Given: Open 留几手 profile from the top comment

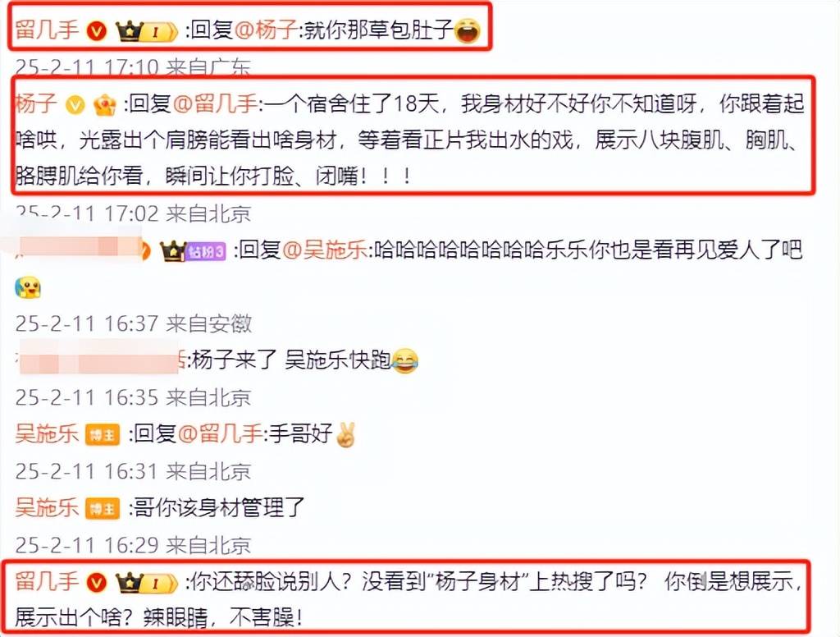Looking at the screenshot, I should (x=47, y=30).
